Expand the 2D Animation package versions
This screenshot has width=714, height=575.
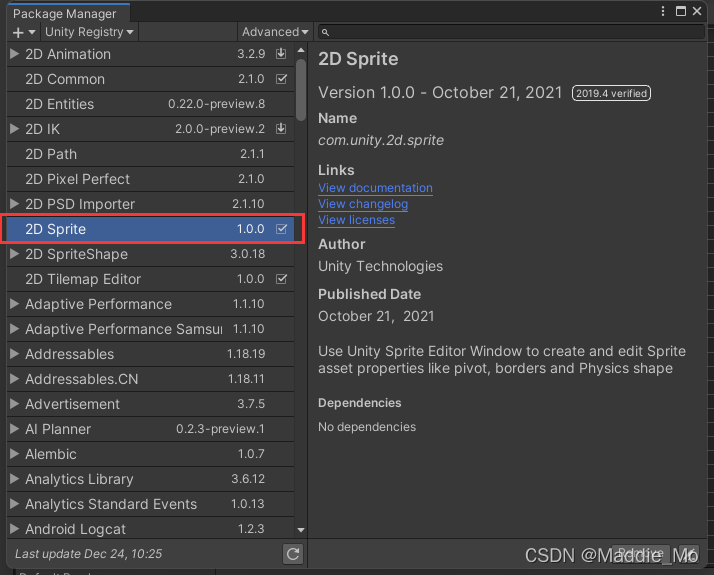coord(14,54)
